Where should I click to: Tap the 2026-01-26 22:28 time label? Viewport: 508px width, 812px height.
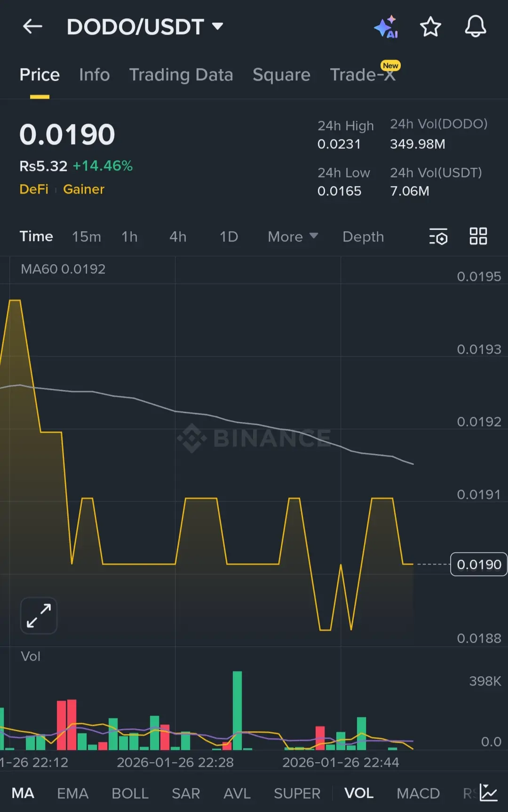coord(175,762)
